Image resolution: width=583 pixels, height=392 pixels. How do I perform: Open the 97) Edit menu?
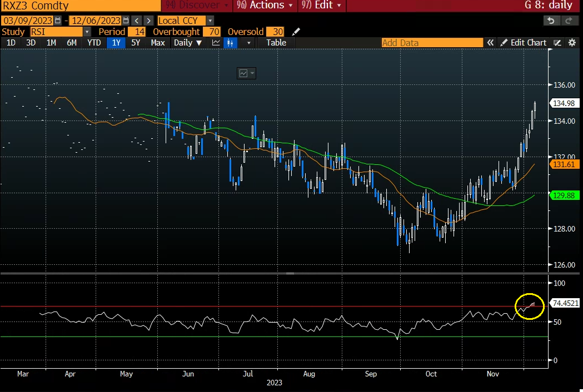coord(321,5)
